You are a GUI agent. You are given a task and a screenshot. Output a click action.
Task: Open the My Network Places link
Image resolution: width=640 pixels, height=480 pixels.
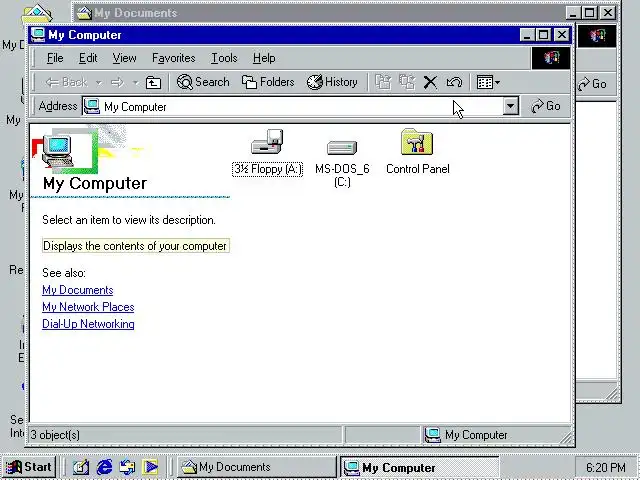click(x=88, y=307)
